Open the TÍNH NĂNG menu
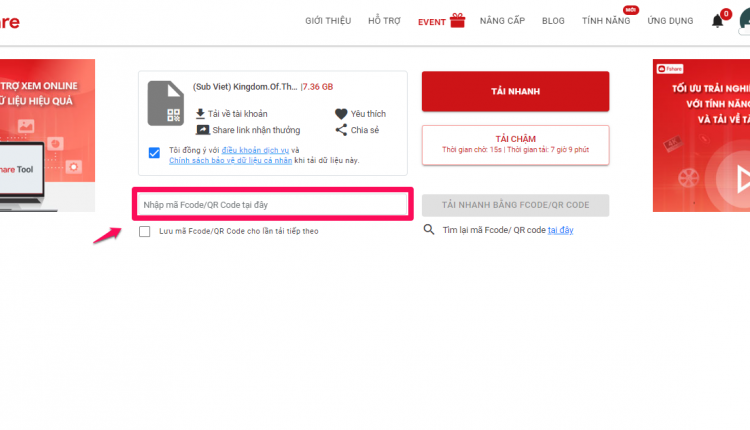The width and height of the screenshot is (750, 430). 606,21
